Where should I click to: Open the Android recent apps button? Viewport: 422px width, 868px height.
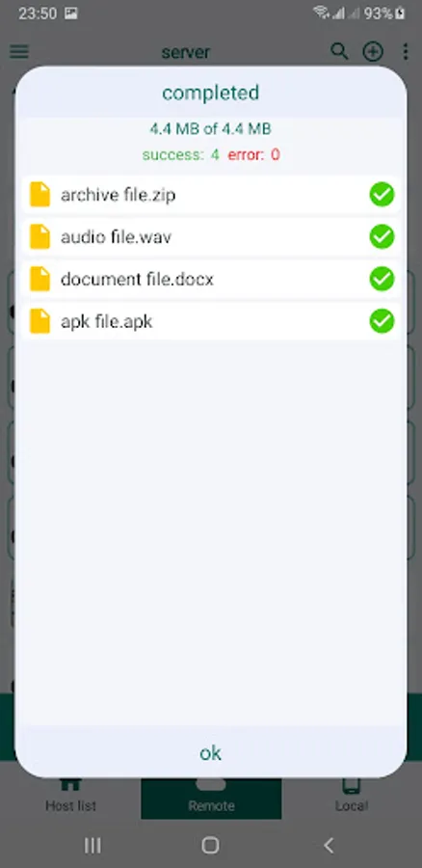[x=92, y=845]
